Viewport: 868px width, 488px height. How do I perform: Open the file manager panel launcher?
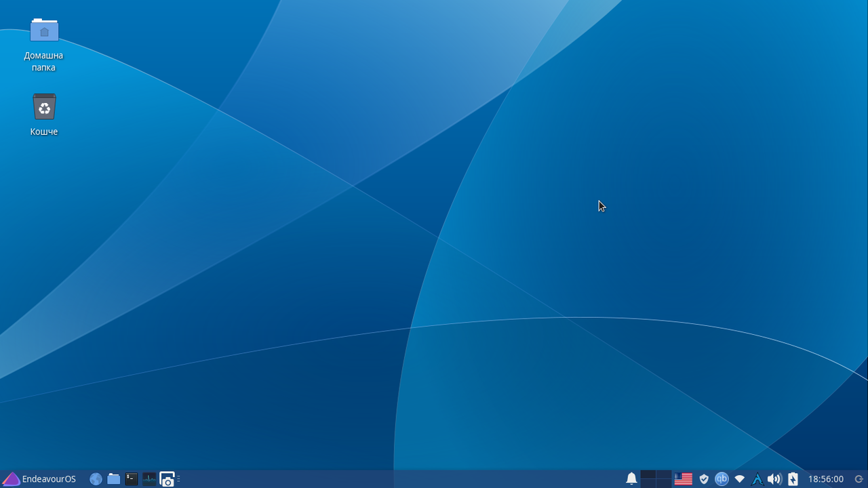coord(114,479)
